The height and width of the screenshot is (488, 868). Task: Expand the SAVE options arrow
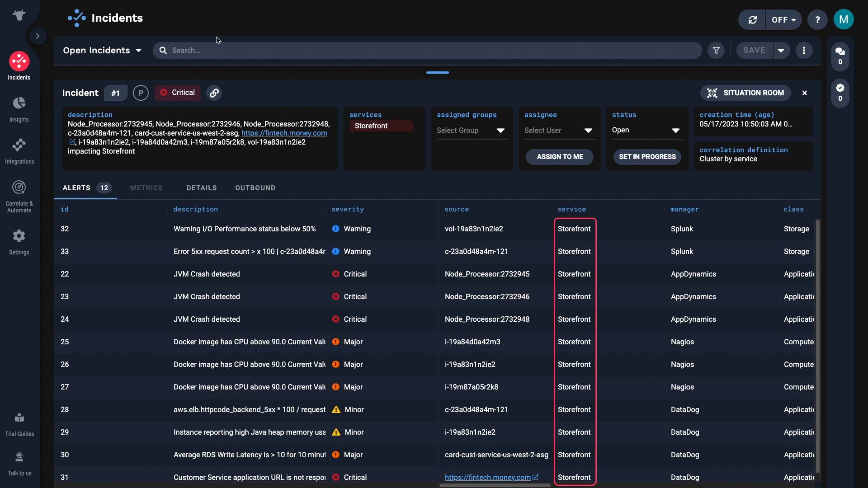tap(781, 50)
